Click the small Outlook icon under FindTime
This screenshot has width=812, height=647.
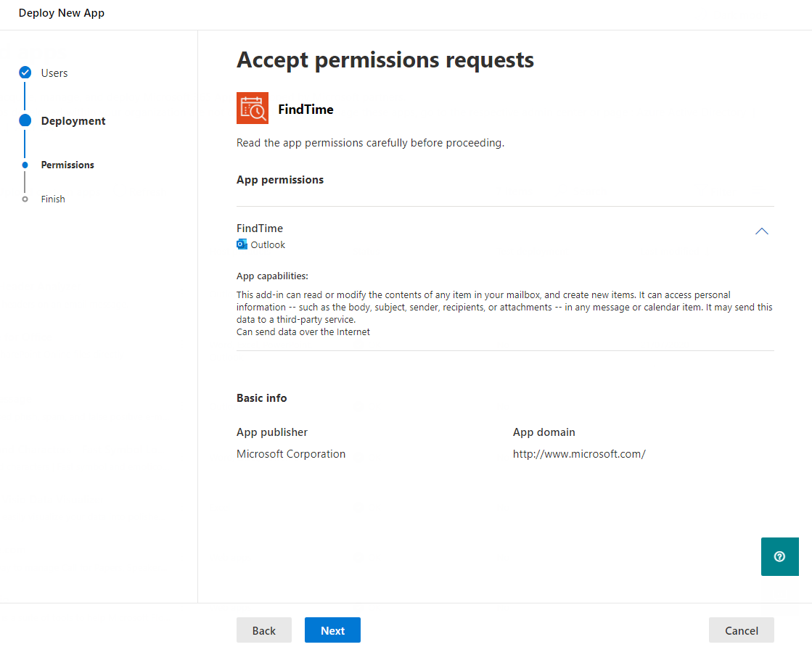pyautogui.click(x=242, y=244)
